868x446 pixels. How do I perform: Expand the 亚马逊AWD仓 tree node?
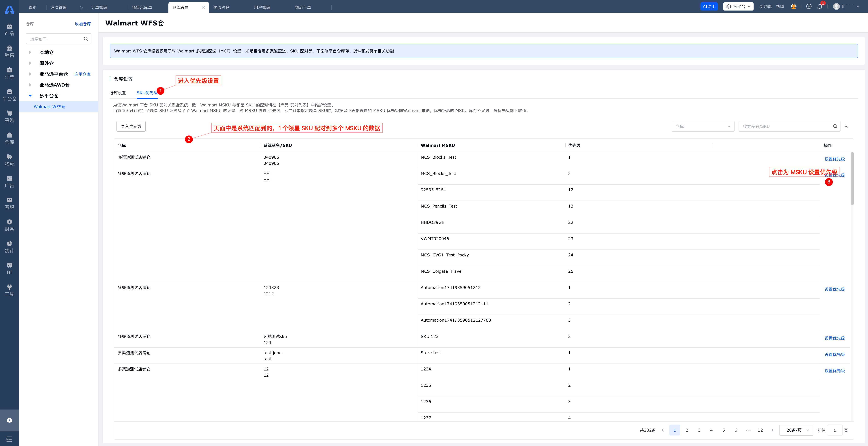point(30,85)
